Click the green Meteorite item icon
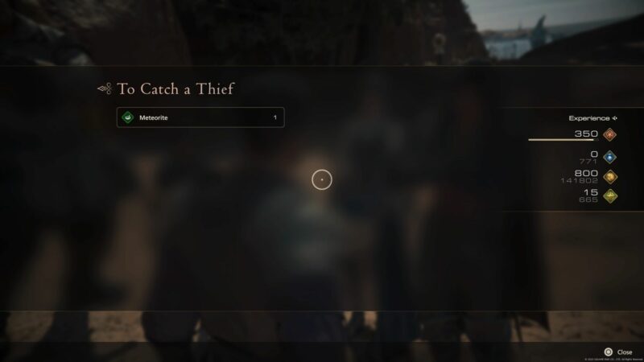 click(128, 117)
